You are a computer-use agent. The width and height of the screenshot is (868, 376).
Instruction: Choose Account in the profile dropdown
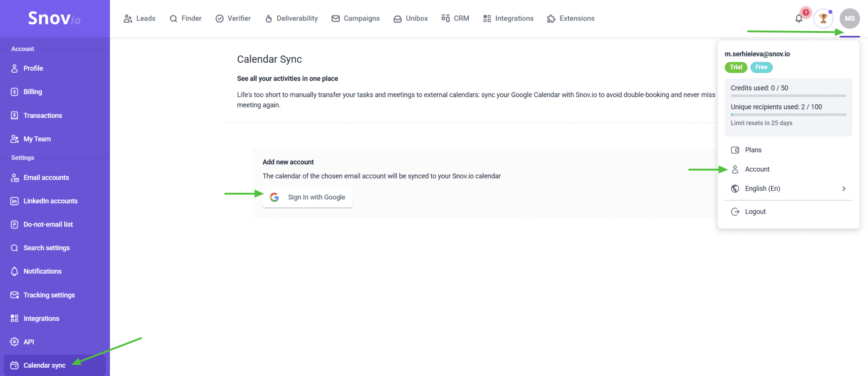point(757,169)
